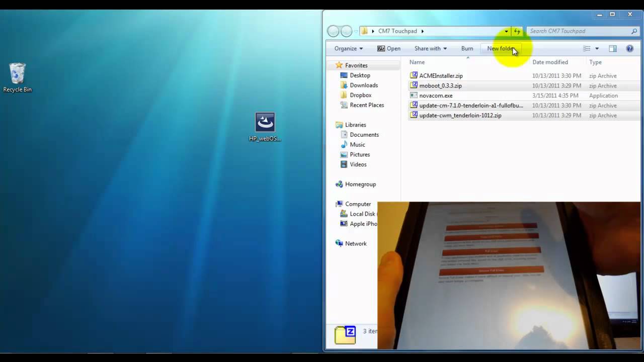Image resolution: width=644 pixels, height=362 pixels.
Task: Open the Share with dropdown
Action: click(430, 49)
